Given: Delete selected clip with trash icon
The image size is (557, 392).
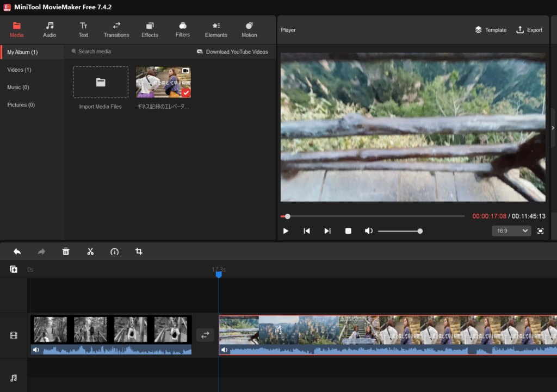Looking at the screenshot, I should [66, 252].
